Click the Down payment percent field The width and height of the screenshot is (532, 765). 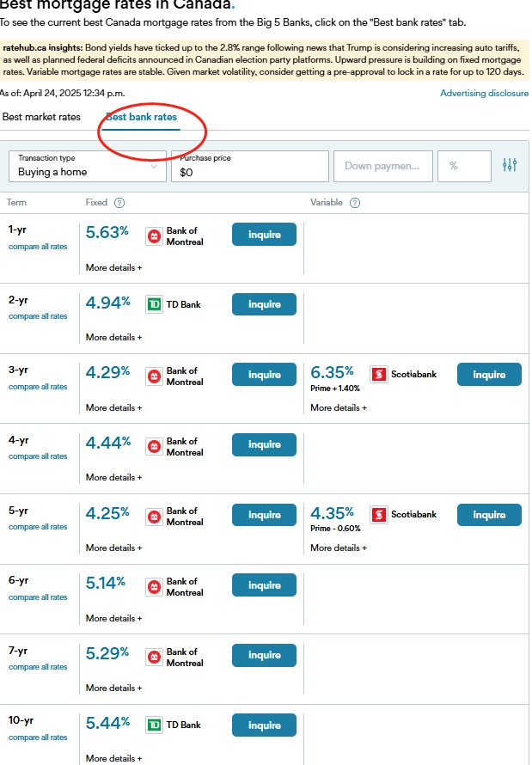(x=464, y=166)
